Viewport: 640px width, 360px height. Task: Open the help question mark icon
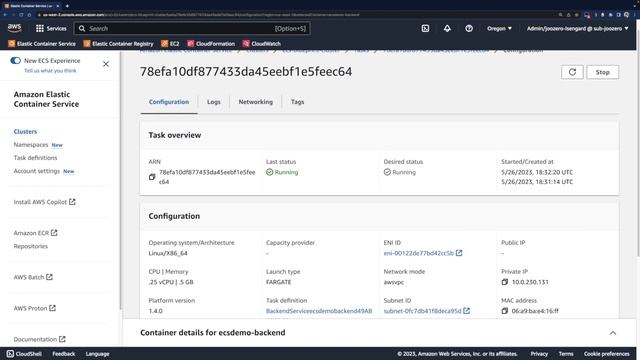pos(469,28)
